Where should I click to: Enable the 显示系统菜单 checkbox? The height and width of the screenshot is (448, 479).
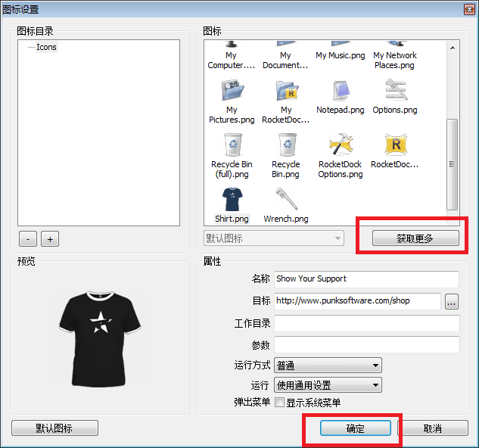coord(279,402)
